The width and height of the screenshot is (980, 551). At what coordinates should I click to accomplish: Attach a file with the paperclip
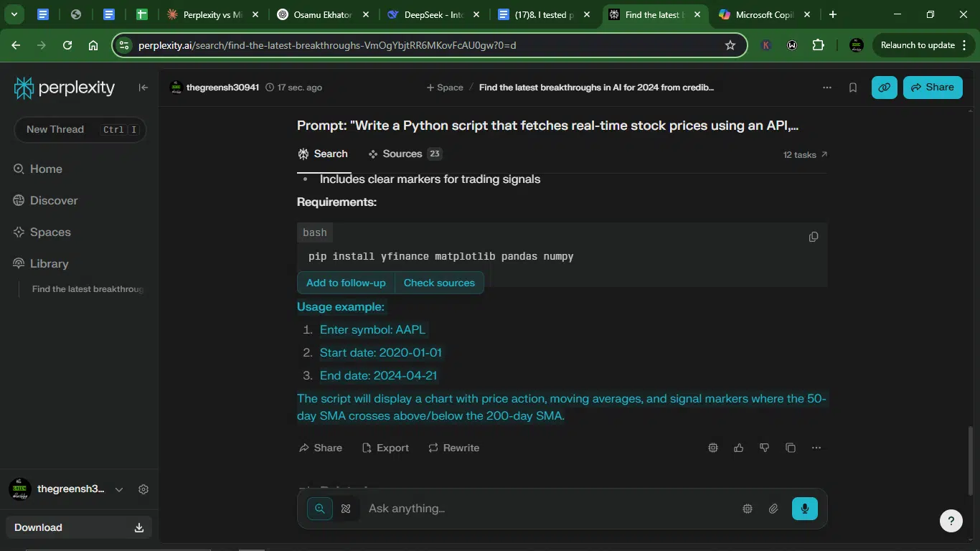[x=773, y=509]
